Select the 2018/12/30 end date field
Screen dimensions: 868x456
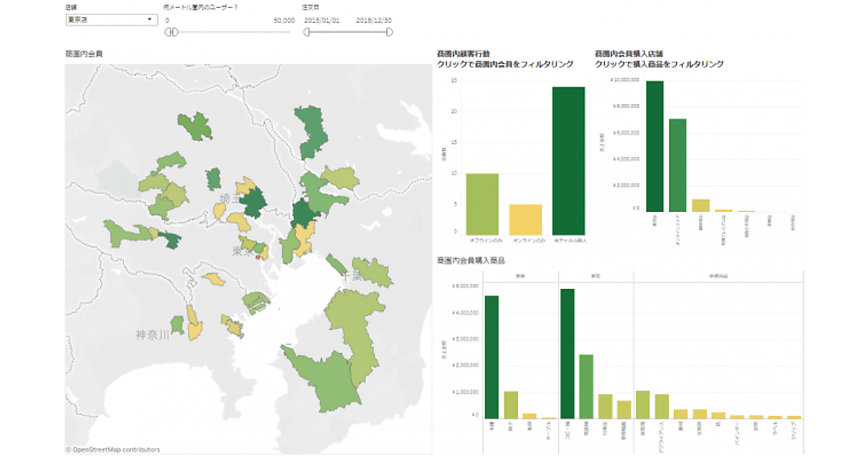[x=375, y=20]
